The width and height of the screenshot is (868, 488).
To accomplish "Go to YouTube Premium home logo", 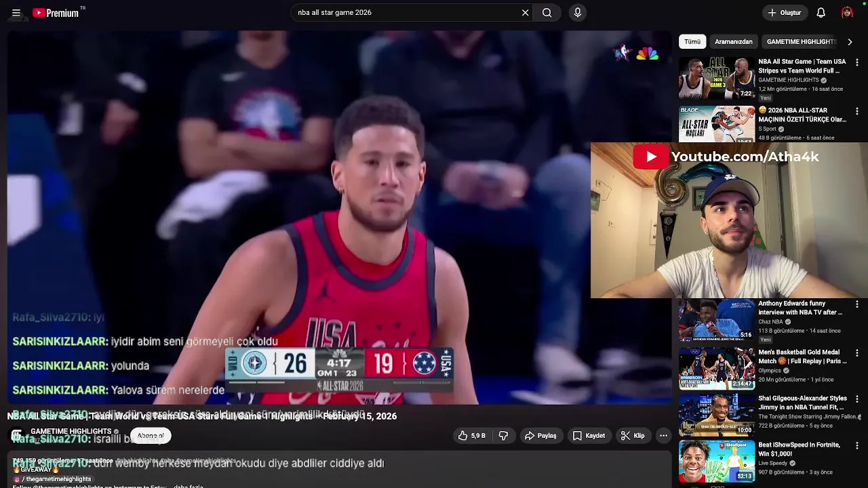I will [x=56, y=13].
